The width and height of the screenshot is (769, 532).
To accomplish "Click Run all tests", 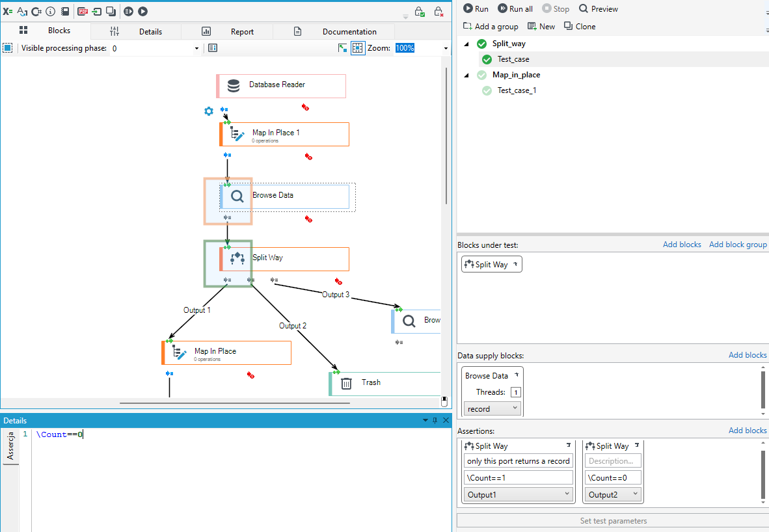I will click(515, 9).
